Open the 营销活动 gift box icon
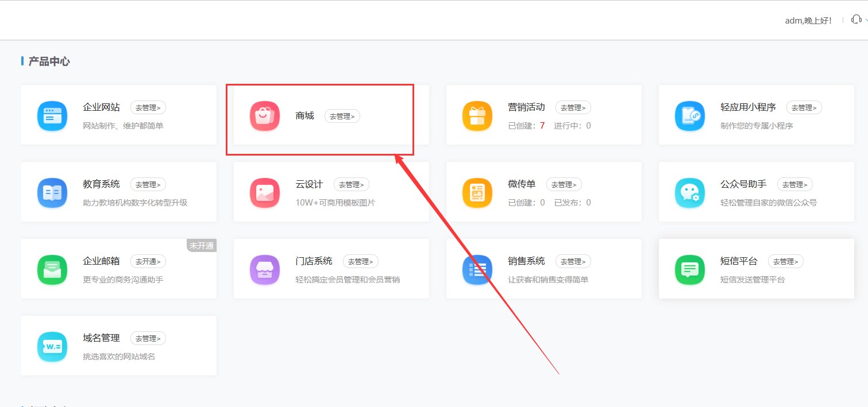The height and width of the screenshot is (407, 868). point(477,115)
